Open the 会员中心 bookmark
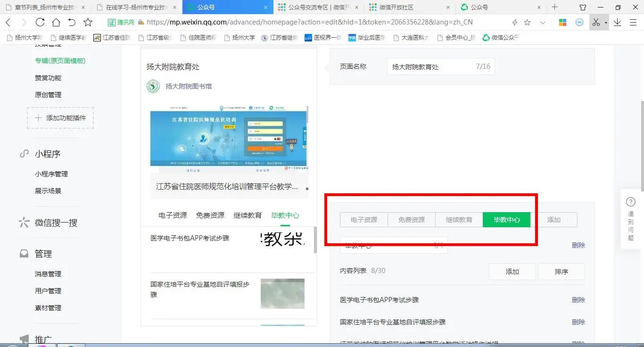The width and height of the screenshot is (644, 347). click(x=456, y=38)
